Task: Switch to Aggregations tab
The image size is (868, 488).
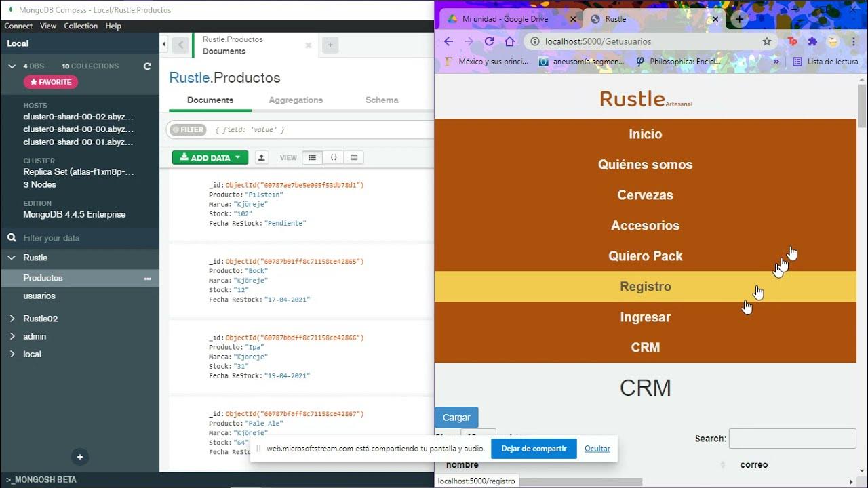Action: [296, 100]
